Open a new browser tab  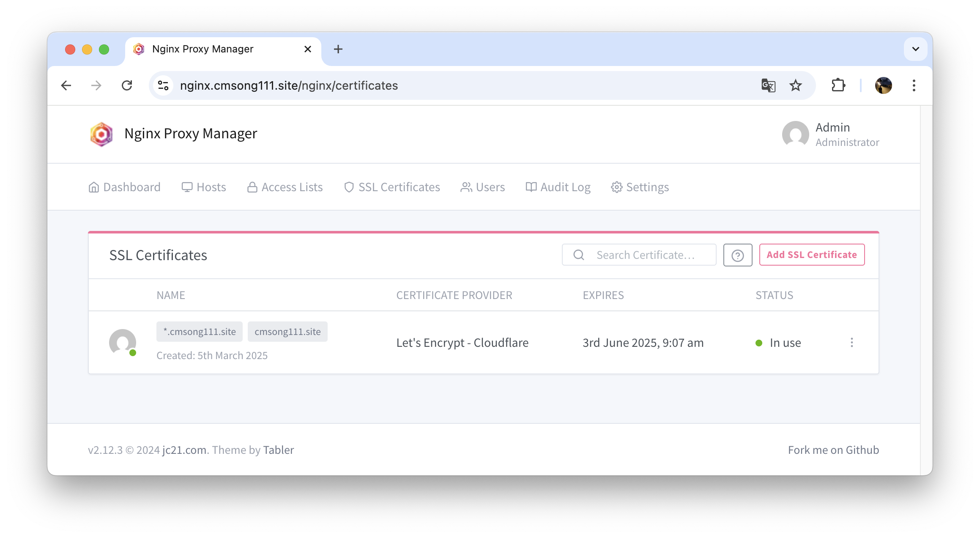[x=338, y=49]
